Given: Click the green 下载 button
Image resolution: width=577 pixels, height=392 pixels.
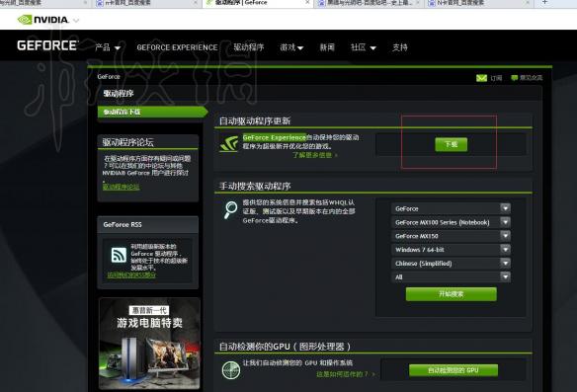Looking at the screenshot, I should point(452,144).
